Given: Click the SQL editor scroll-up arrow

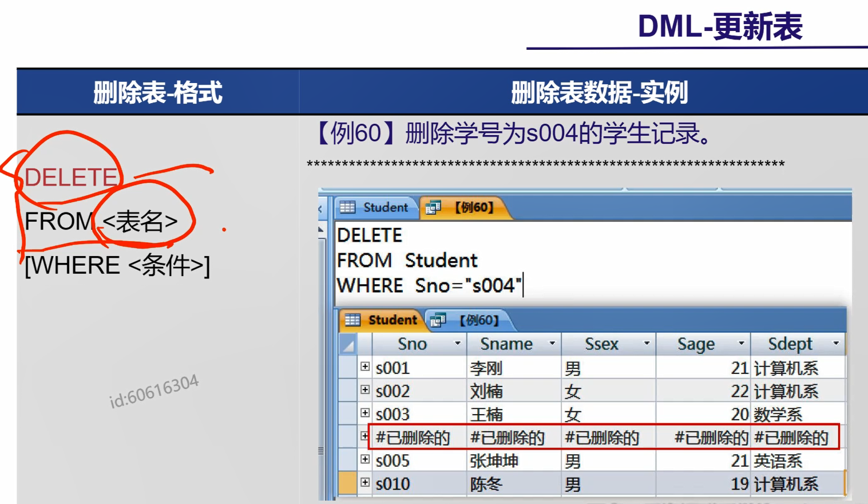Looking at the screenshot, I should point(320,230).
